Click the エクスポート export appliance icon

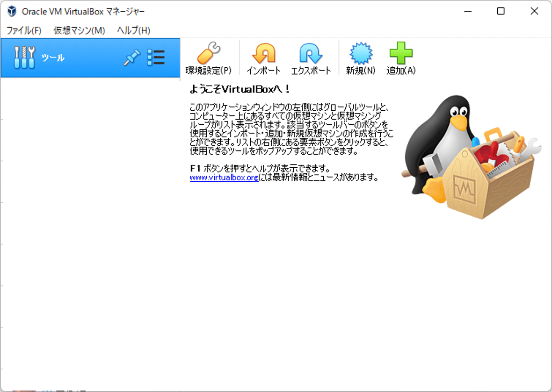[311, 58]
